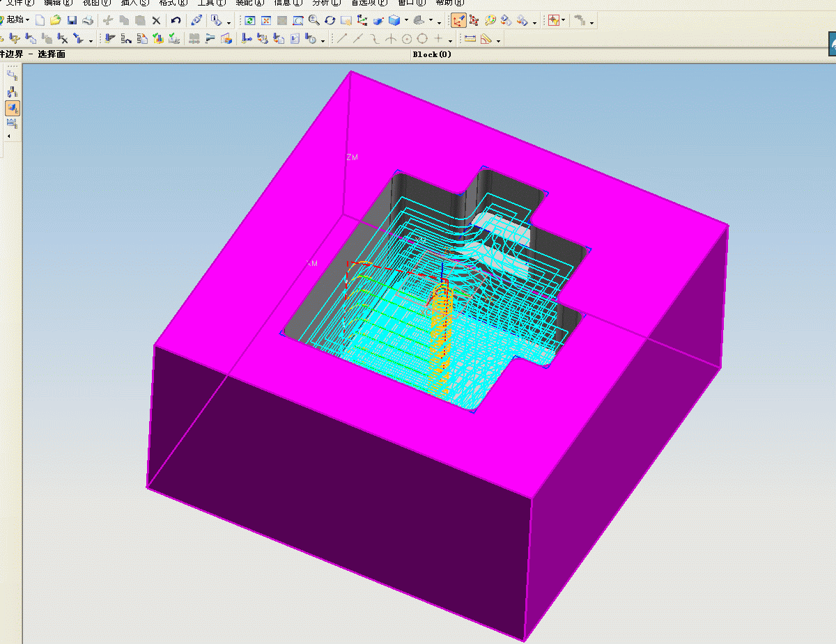Image resolution: width=836 pixels, height=644 pixels.
Task: Open the view orientation dropdown arrow
Action: click(406, 21)
